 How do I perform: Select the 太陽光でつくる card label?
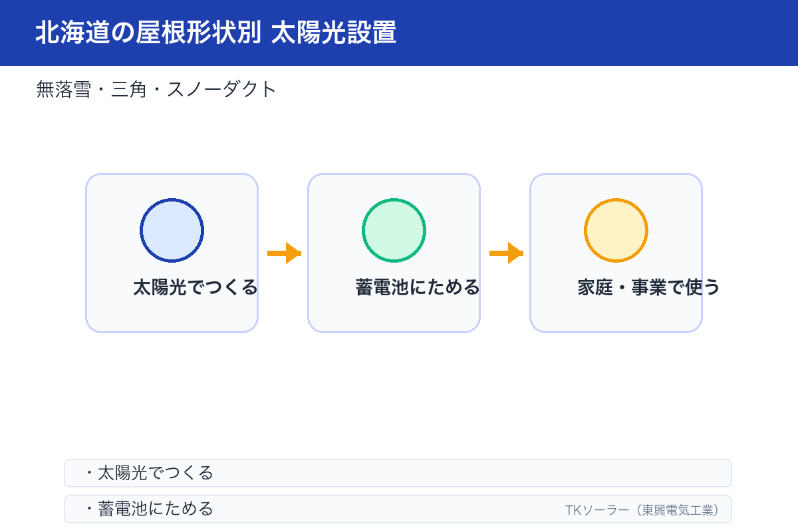click(x=195, y=287)
